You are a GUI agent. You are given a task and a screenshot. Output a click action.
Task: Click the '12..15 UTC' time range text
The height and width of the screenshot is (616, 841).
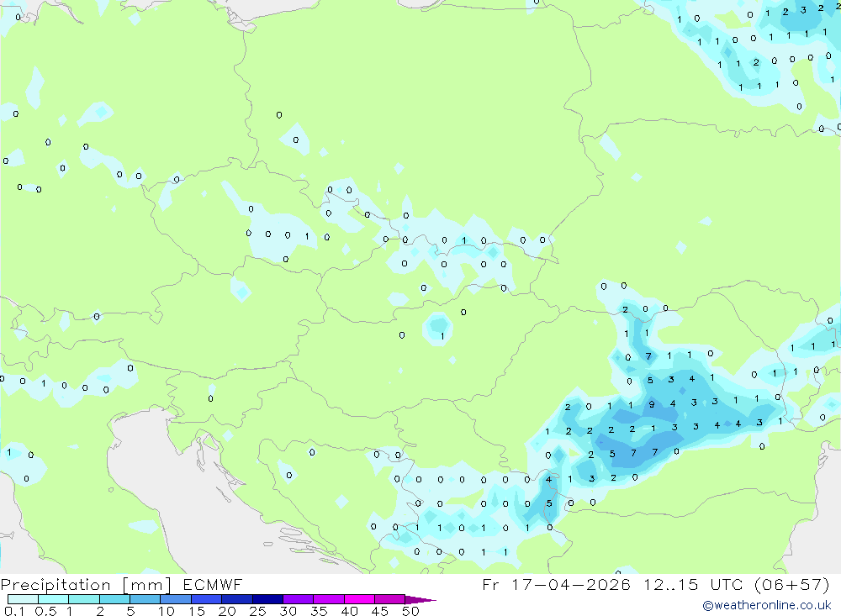(x=693, y=584)
